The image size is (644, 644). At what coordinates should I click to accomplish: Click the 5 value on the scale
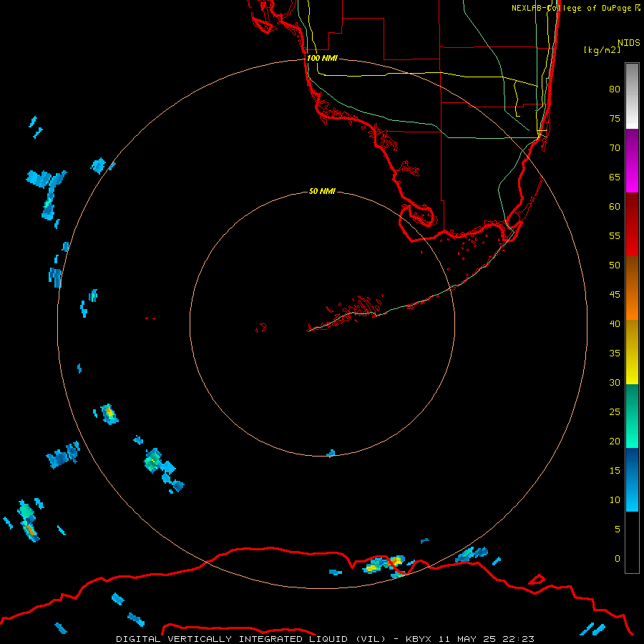[618, 530]
